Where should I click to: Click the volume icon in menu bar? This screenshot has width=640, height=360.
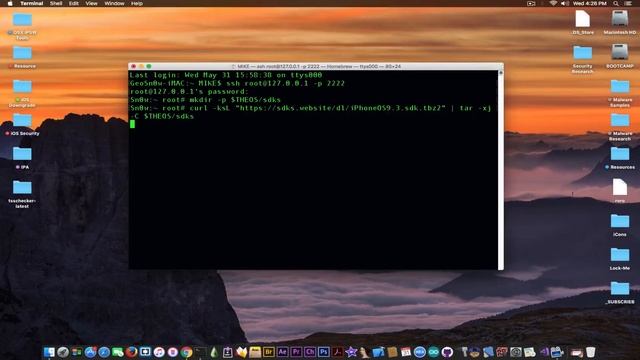coord(564,3)
